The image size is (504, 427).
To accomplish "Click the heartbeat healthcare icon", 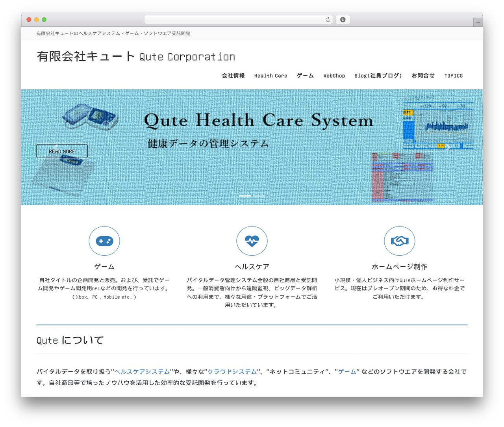I will tap(252, 241).
